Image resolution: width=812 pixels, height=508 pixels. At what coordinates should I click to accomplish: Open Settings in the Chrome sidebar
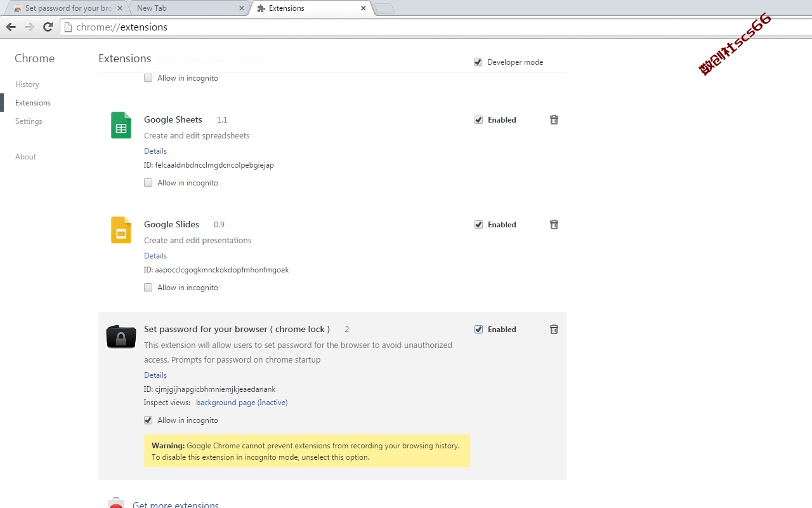pyautogui.click(x=29, y=121)
